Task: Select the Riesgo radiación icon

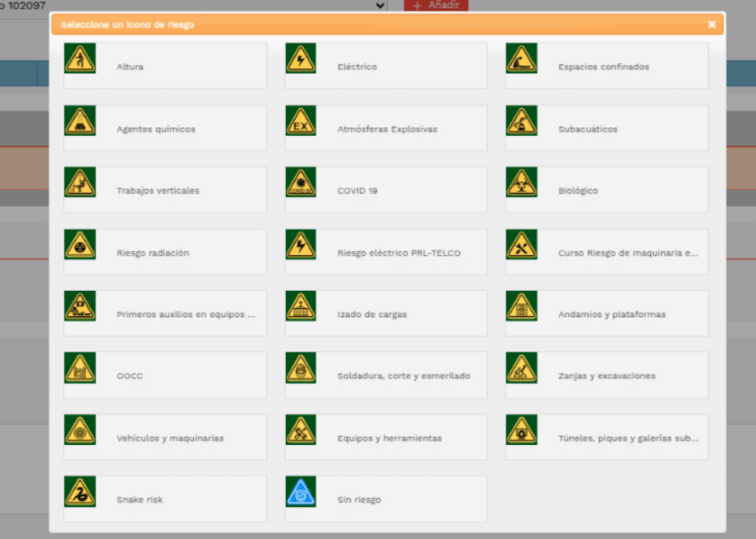Action: click(80, 245)
